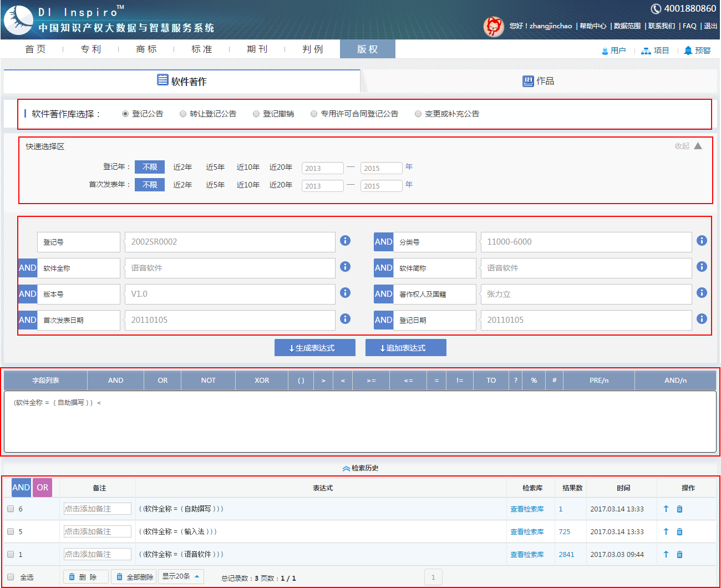Collapse the 检索历史 search history section

coord(360,468)
